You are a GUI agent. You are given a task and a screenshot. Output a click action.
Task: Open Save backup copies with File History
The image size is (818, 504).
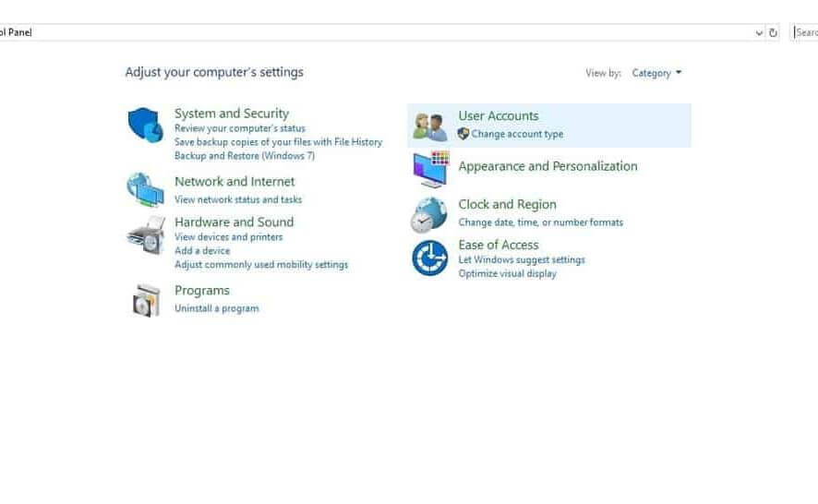point(278,142)
